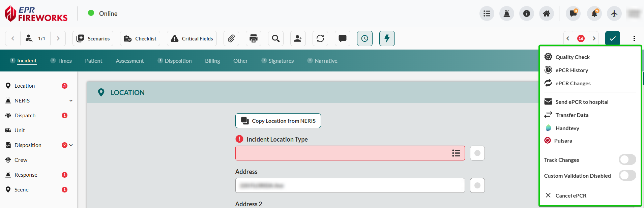Click circle button beside Incident Location Type
This screenshot has width=644, height=208.
(x=477, y=153)
